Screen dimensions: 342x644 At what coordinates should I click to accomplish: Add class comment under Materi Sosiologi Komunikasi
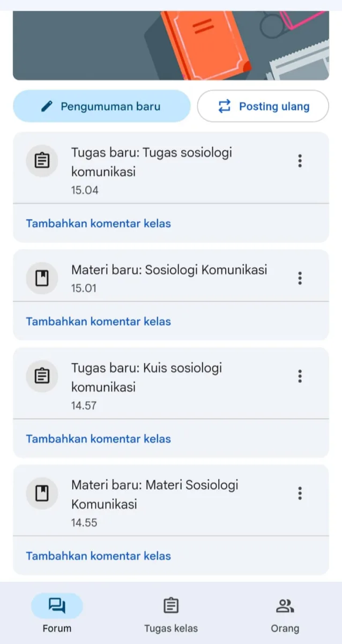pyautogui.click(x=99, y=555)
